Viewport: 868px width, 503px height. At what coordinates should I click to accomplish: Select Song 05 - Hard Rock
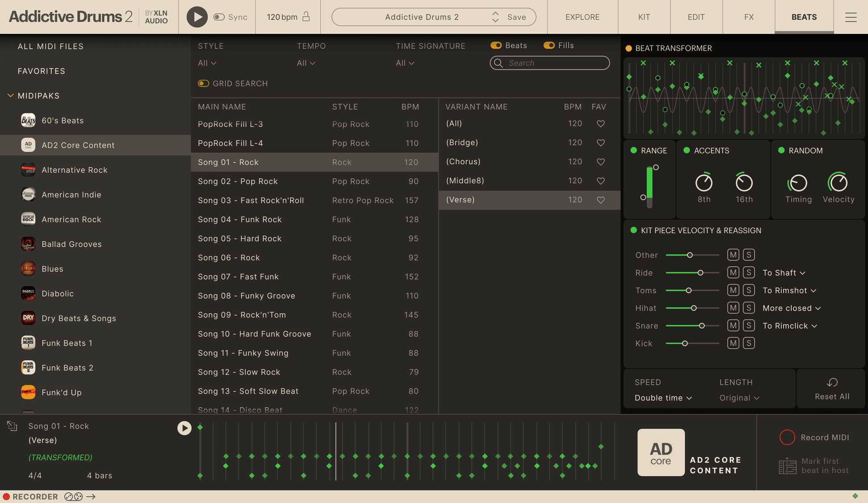pos(240,239)
